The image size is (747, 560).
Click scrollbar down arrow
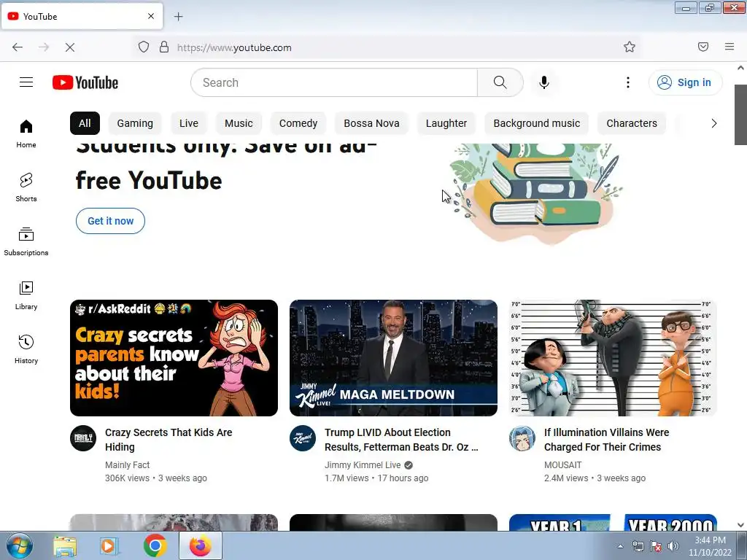740,525
